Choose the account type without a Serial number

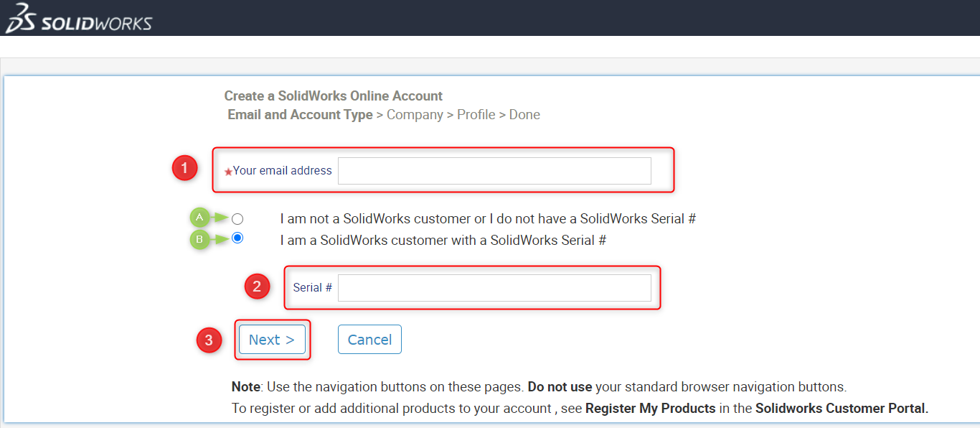237,218
